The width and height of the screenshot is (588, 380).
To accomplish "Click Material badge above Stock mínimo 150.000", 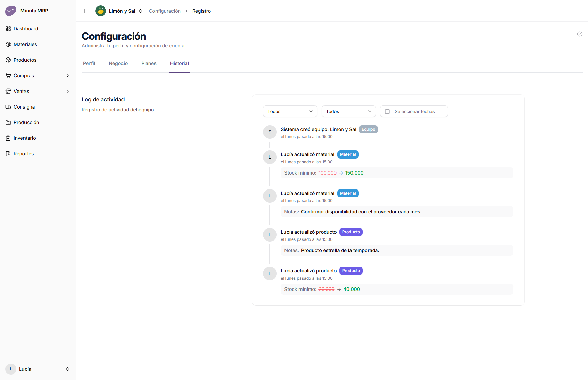I will (348, 154).
